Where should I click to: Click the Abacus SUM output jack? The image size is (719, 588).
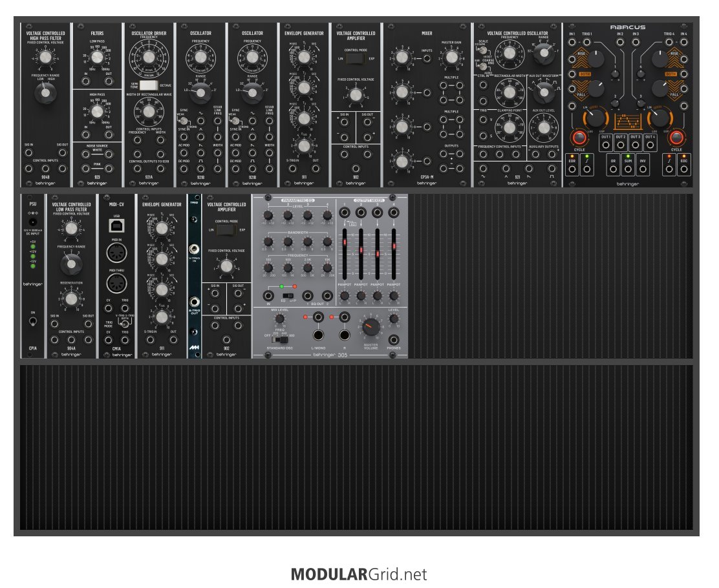pyautogui.click(x=628, y=169)
